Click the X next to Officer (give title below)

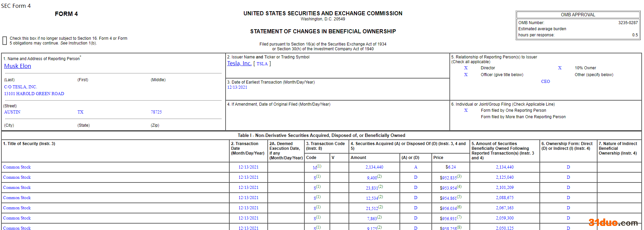coord(466,75)
